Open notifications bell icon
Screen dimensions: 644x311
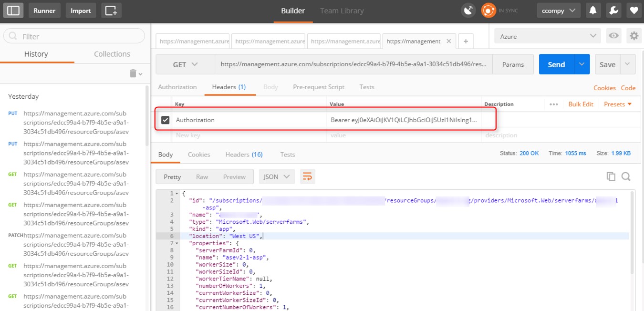(x=593, y=10)
